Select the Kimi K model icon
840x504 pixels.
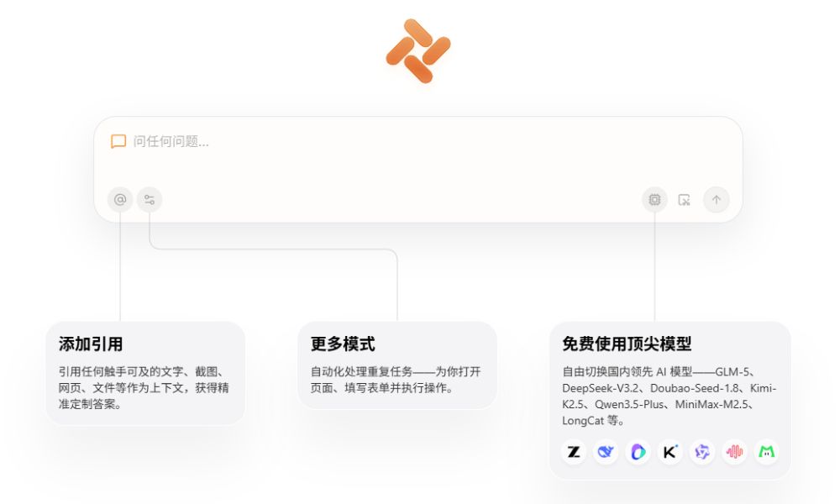670,452
